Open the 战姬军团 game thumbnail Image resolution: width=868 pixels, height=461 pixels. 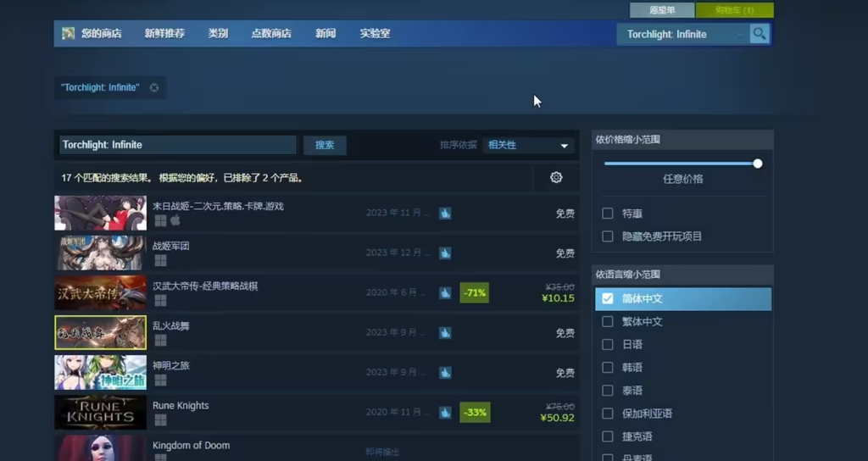point(101,253)
